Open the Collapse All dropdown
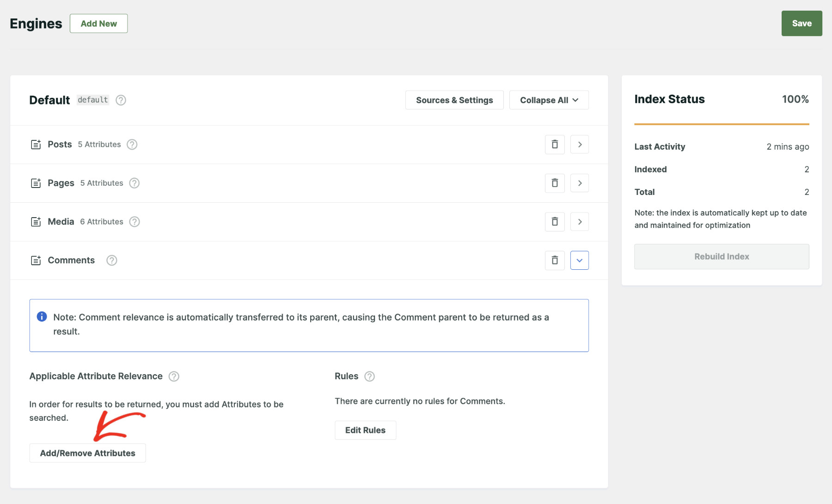Image resolution: width=832 pixels, height=504 pixels. [549, 100]
